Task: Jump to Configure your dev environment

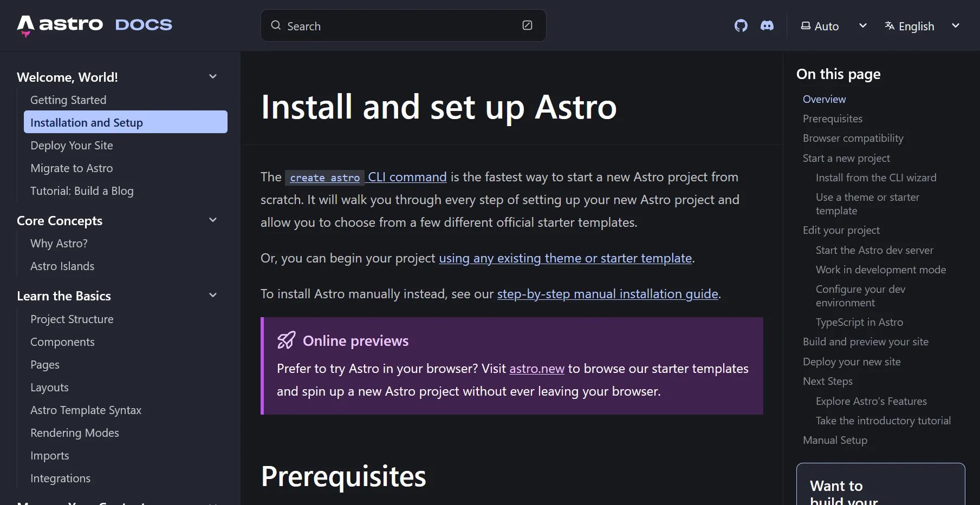Action: point(860,296)
